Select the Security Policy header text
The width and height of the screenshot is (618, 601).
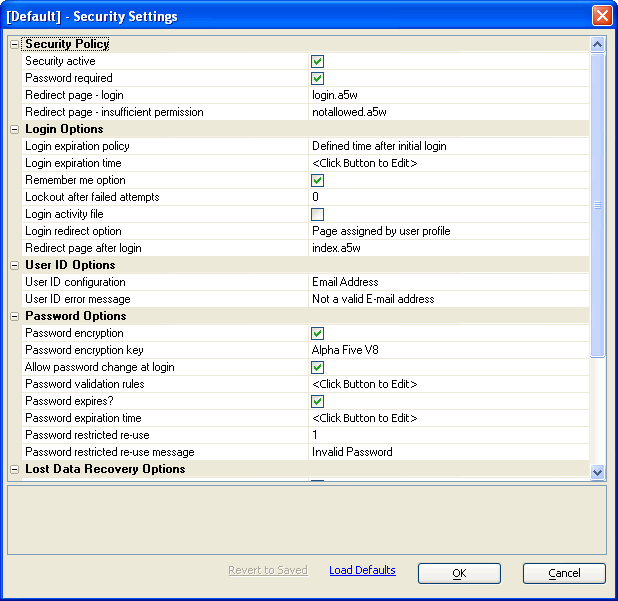click(x=67, y=44)
